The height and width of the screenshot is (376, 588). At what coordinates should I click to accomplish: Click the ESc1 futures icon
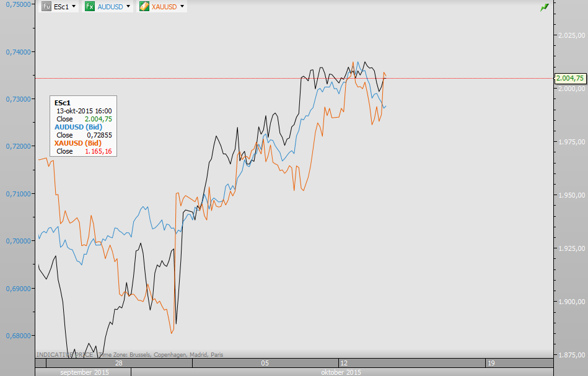click(46, 7)
